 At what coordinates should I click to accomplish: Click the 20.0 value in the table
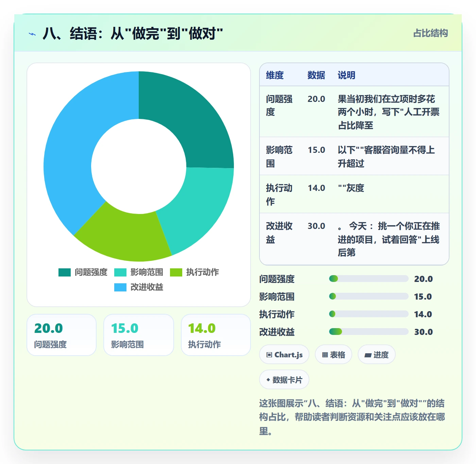[316, 99]
